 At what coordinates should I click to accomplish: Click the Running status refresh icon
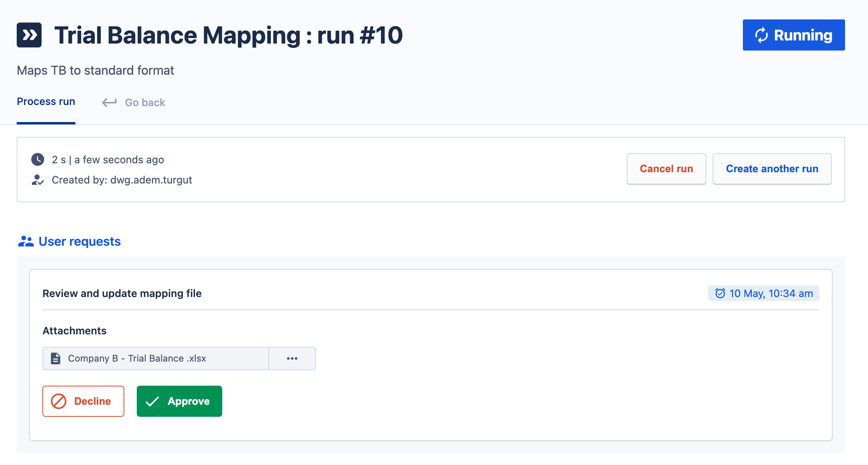click(x=761, y=35)
